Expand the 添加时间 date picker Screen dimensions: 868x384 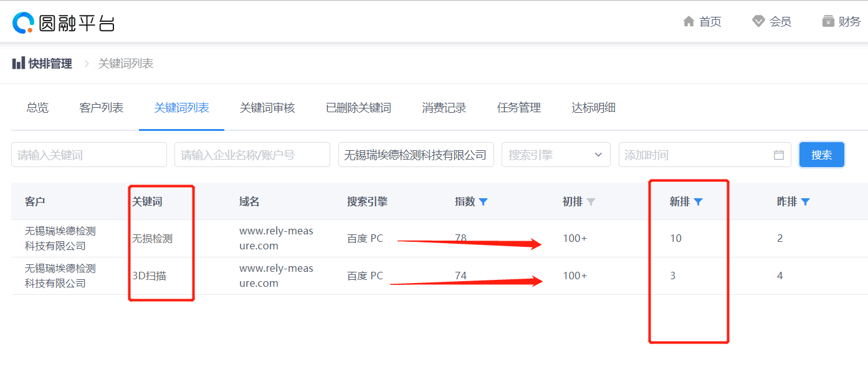coord(704,155)
